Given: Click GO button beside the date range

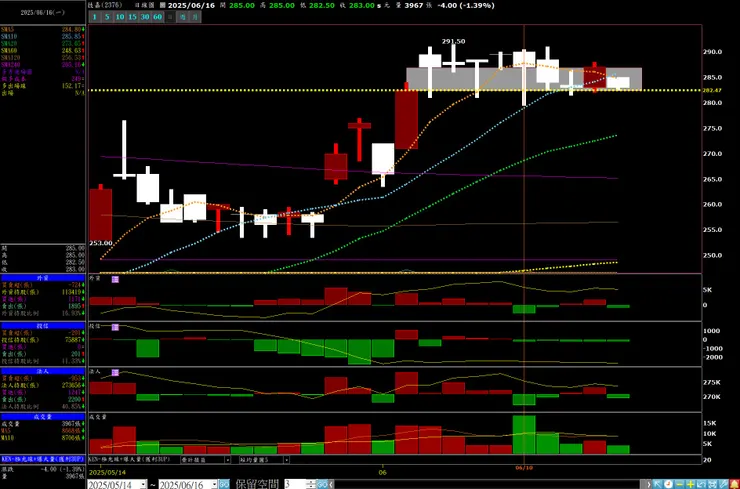Looking at the screenshot, I should coord(224,484).
